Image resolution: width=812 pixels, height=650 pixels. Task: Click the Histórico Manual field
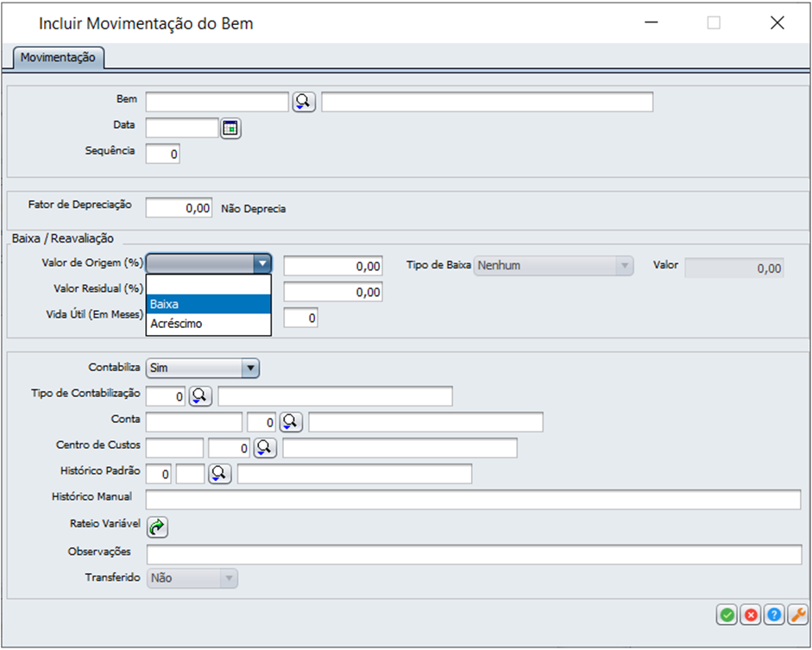tap(474, 500)
